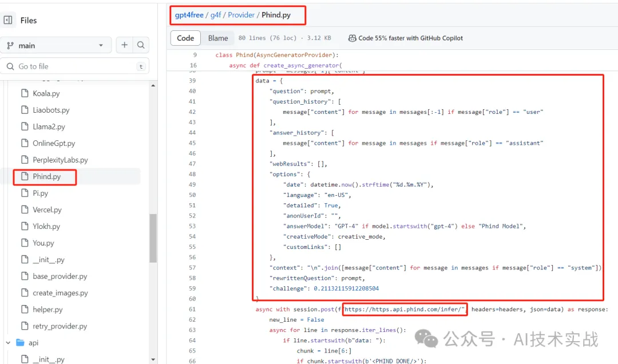Click the file icon beside Vercel.py
The height and width of the screenshot is (364, 618).
tap(25, 209)
